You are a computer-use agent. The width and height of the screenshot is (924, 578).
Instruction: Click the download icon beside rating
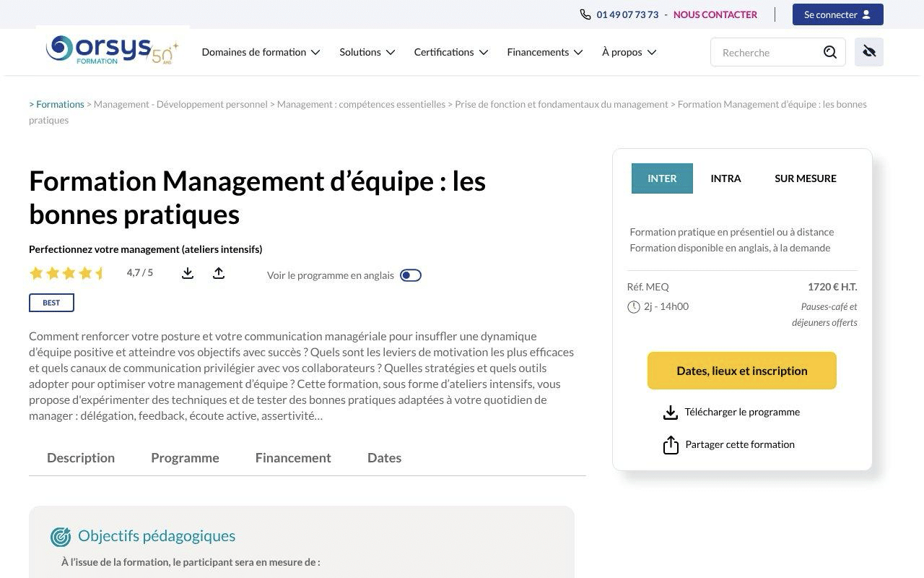(188, 273)
